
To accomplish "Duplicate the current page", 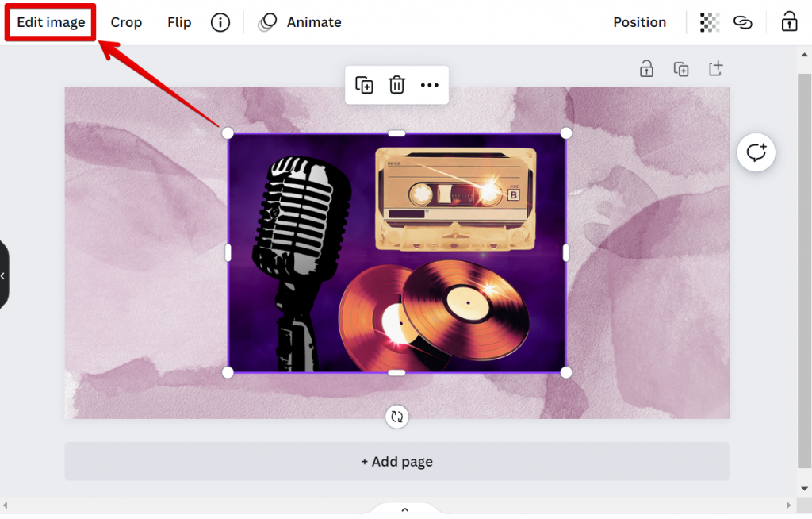I will coord(681,68).
